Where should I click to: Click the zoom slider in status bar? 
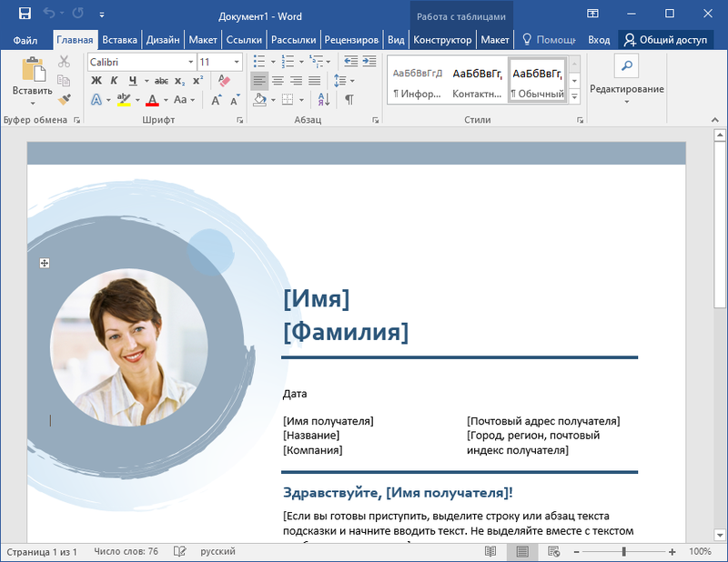click(x=623, y=552)
